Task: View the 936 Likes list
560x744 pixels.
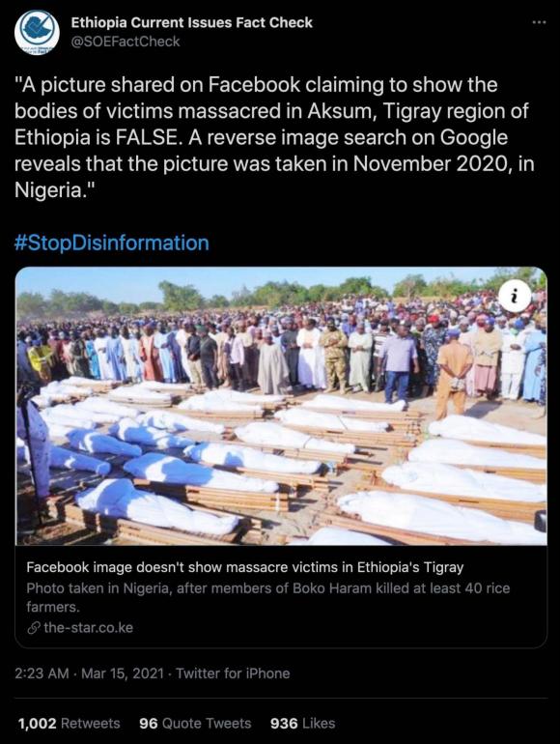Action: [x=302, y=723]
